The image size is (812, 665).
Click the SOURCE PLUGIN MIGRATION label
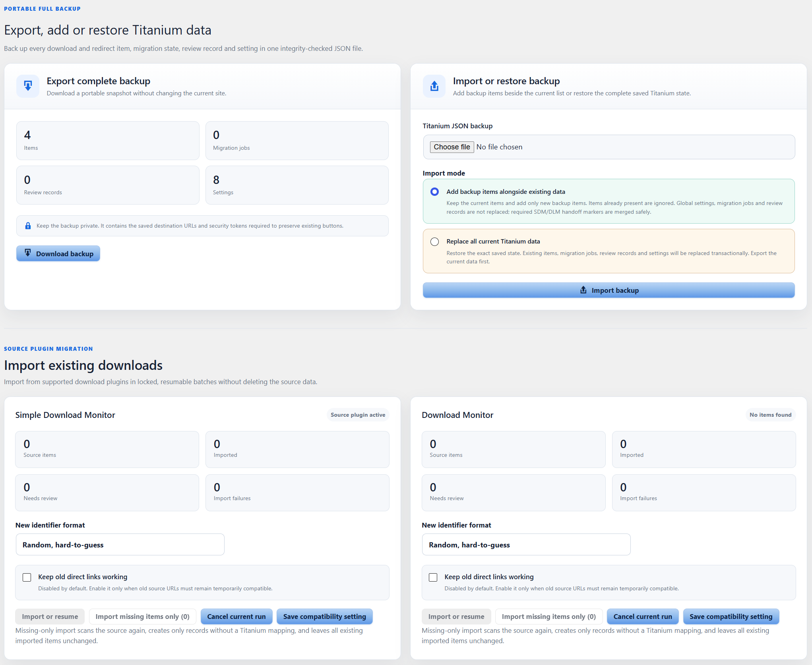click(x=48, y=349)
